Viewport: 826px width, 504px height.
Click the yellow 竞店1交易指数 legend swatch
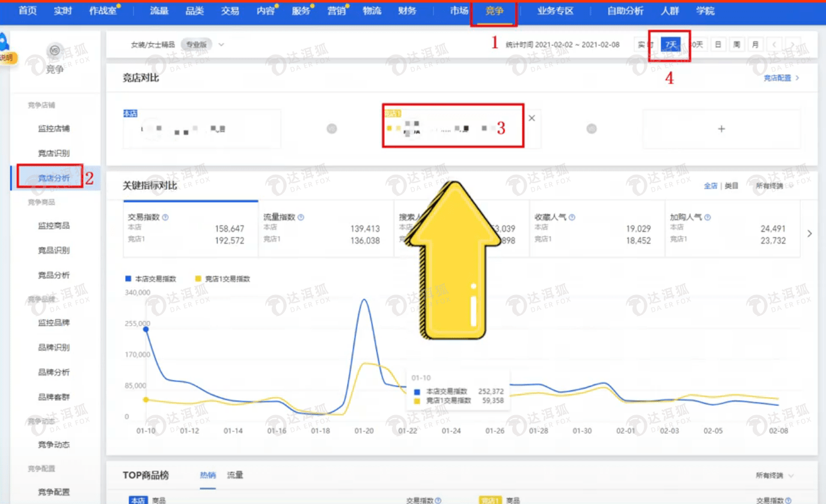click(198, 279)
